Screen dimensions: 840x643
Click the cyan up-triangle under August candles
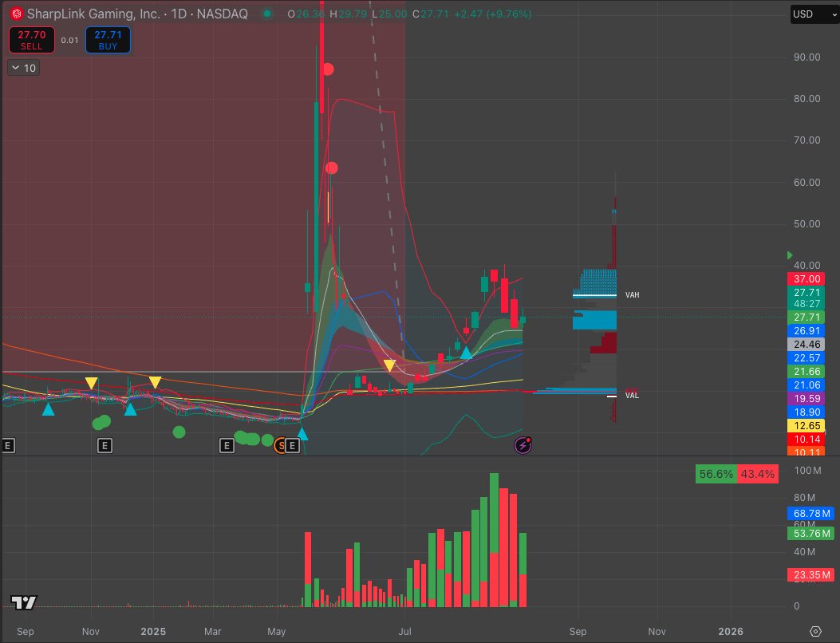(466, 353)
